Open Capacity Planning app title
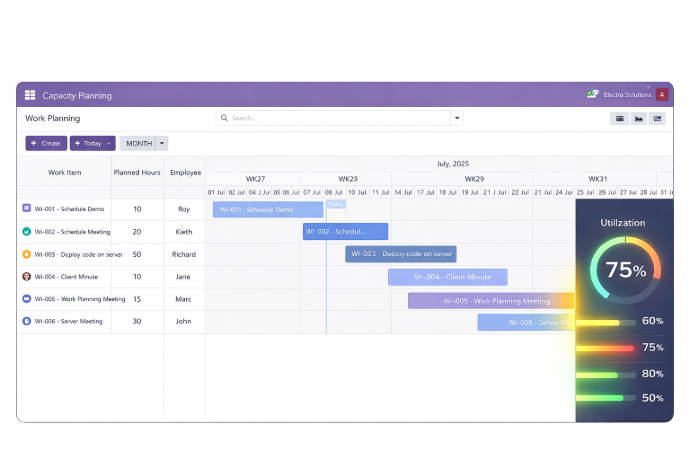 tap(77, 96)
